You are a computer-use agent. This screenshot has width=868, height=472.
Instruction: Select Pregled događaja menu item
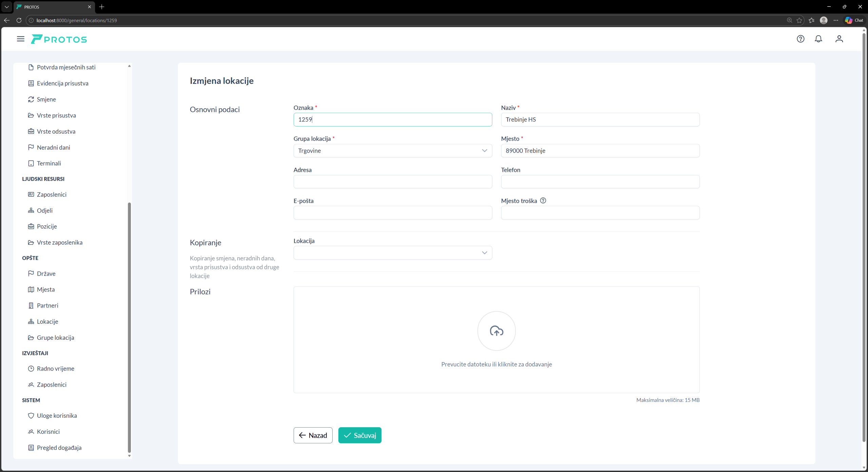click(x=59, y=448)
